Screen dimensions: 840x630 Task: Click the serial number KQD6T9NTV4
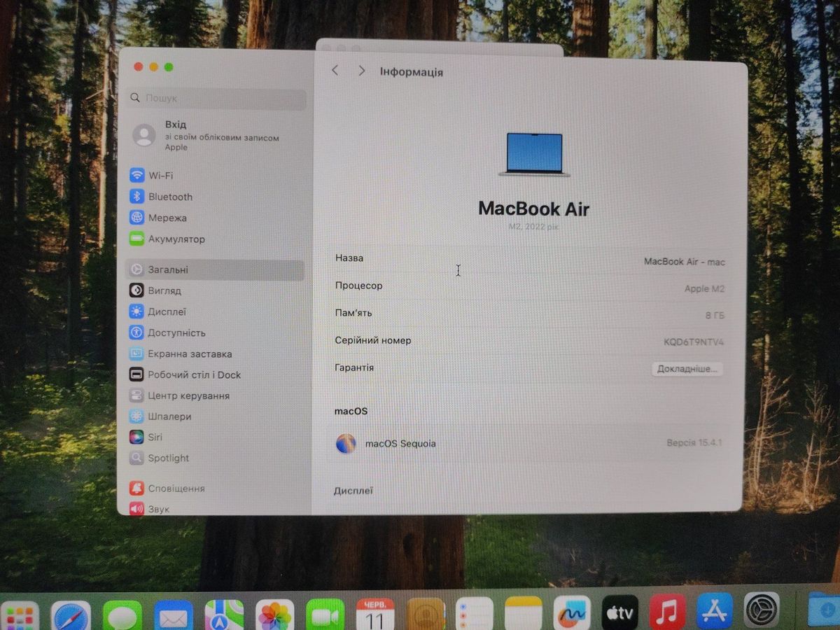click(x=693, y=342)
